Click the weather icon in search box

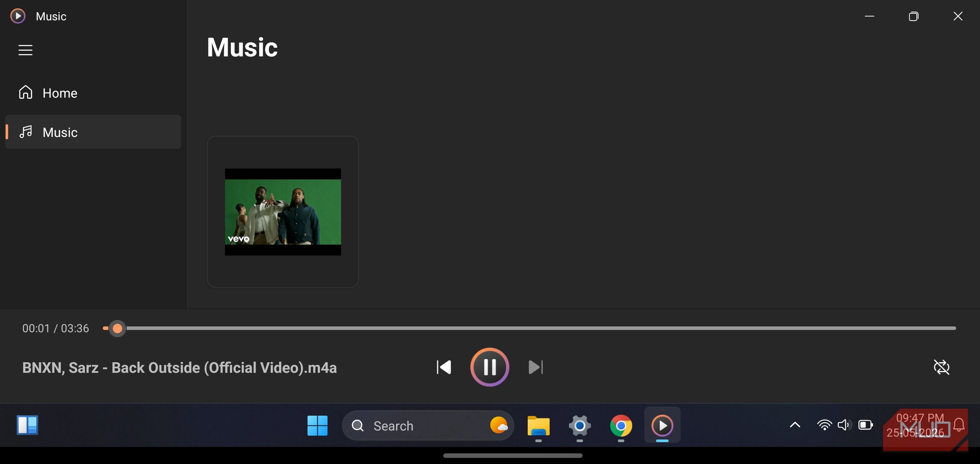(x=499, y=425)
